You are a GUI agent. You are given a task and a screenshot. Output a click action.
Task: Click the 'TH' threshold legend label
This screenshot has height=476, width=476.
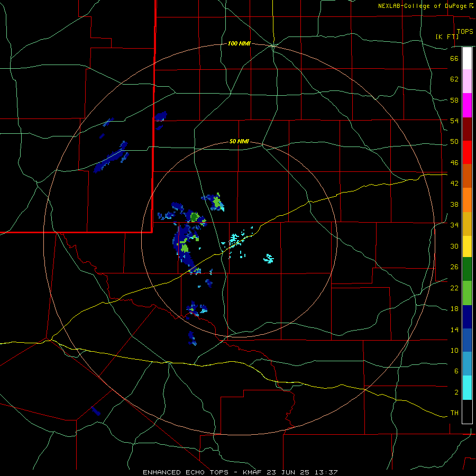point(454,413)
